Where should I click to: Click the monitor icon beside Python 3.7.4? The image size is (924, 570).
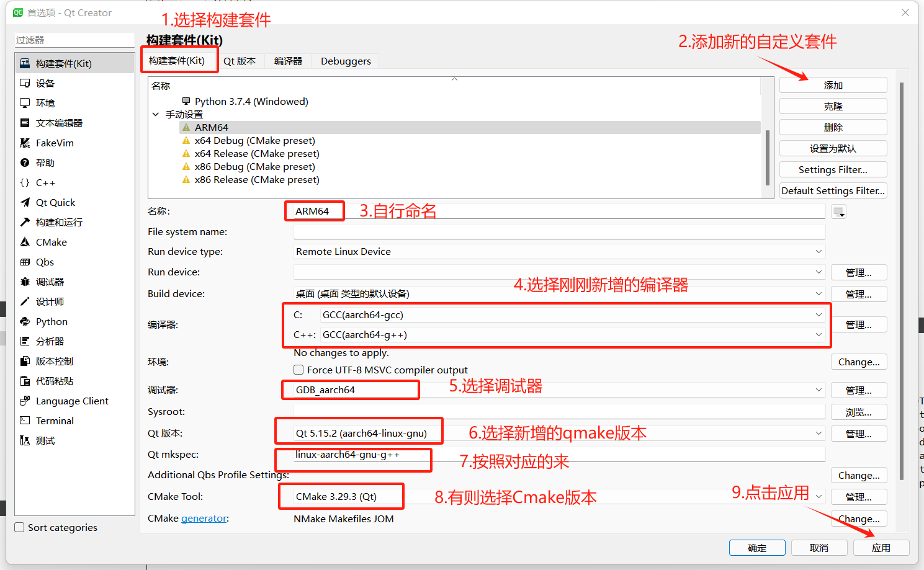point(186,101)
